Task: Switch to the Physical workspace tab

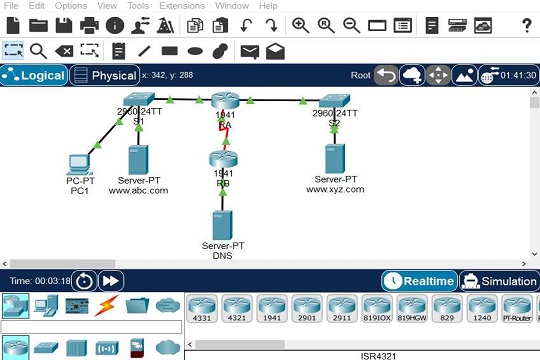Action: 105,75
